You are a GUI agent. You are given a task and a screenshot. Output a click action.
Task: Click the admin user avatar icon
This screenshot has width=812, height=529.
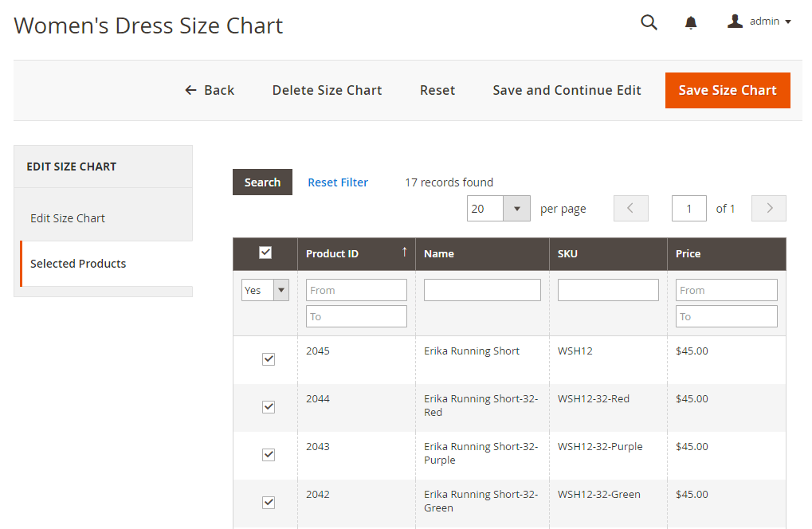coord(735,22)
